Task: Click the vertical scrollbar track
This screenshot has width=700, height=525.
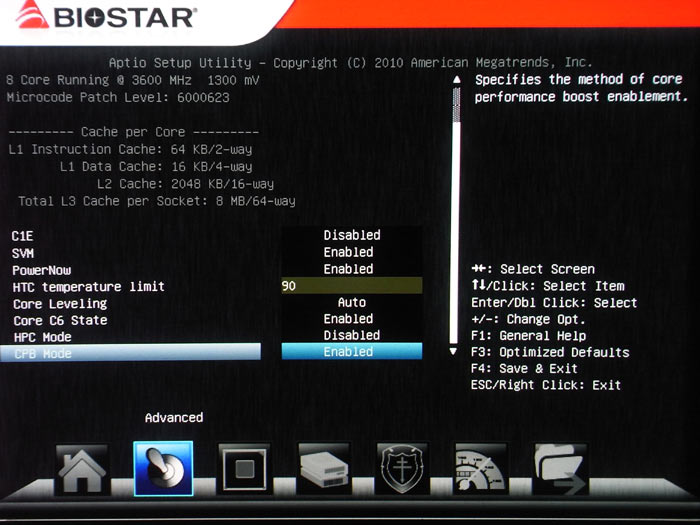Action: pyautogui.click(x=455, y=216)
